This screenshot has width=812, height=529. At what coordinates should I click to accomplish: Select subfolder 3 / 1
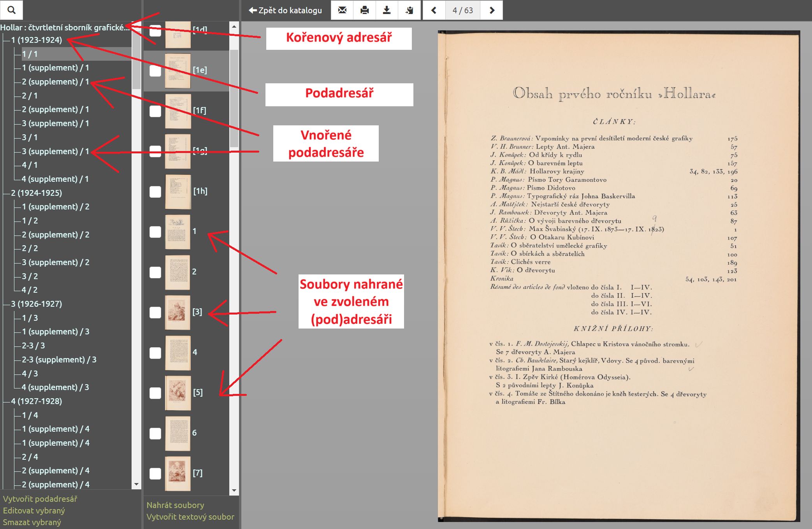pos(30,137)
